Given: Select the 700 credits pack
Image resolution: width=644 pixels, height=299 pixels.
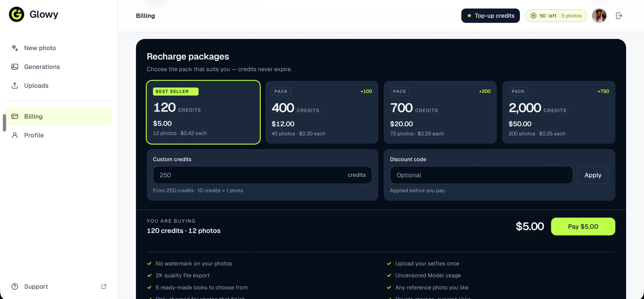Looking at the screenshot, I should pyautogui.click(x=440, y=112).
